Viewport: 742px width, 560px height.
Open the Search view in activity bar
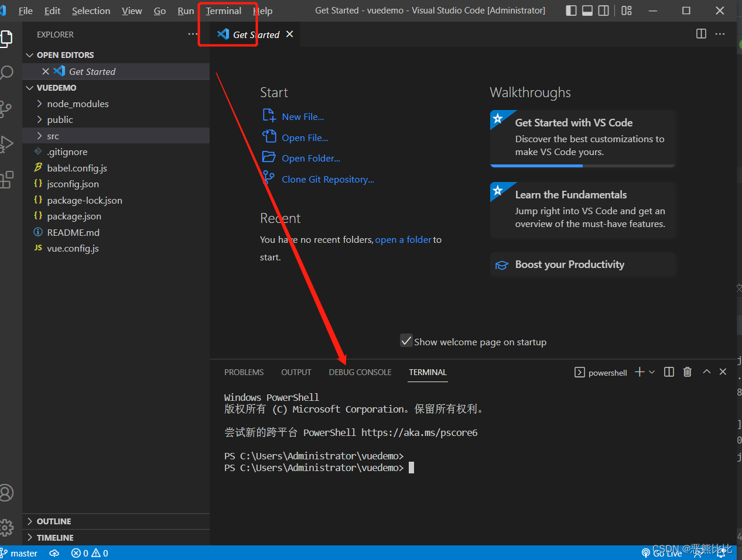pos(6,73)
